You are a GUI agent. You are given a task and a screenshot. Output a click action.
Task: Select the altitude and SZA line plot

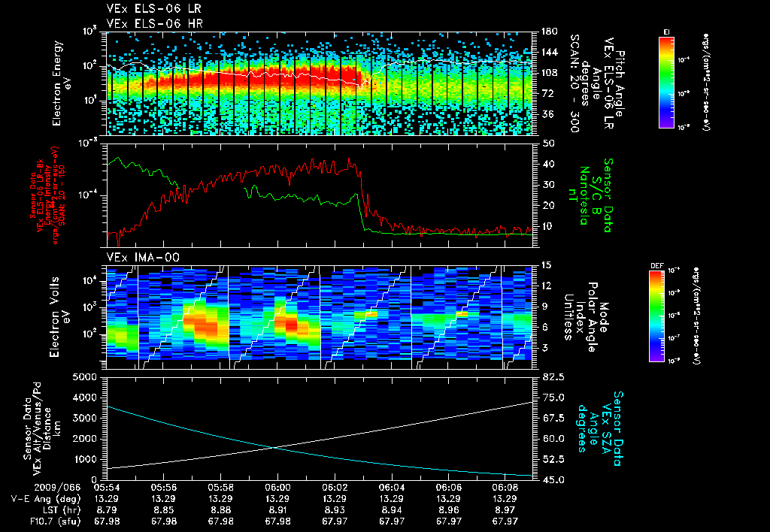pos(320,428)
